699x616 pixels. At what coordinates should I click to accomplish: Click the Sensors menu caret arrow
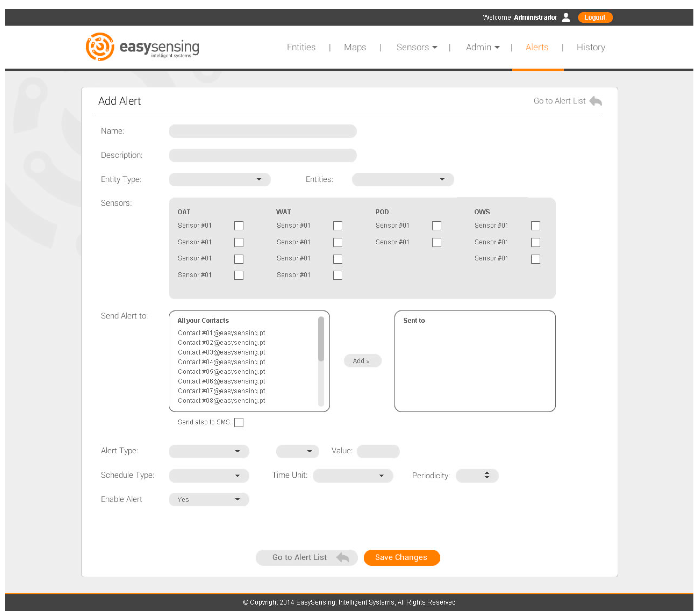pos(435,48)
